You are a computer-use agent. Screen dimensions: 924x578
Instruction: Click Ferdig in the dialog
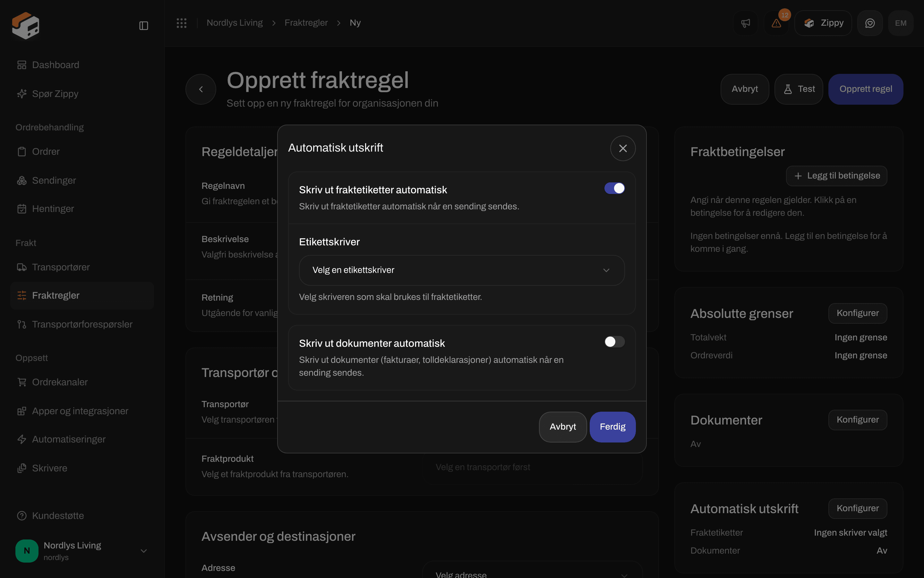coord(612,427)
